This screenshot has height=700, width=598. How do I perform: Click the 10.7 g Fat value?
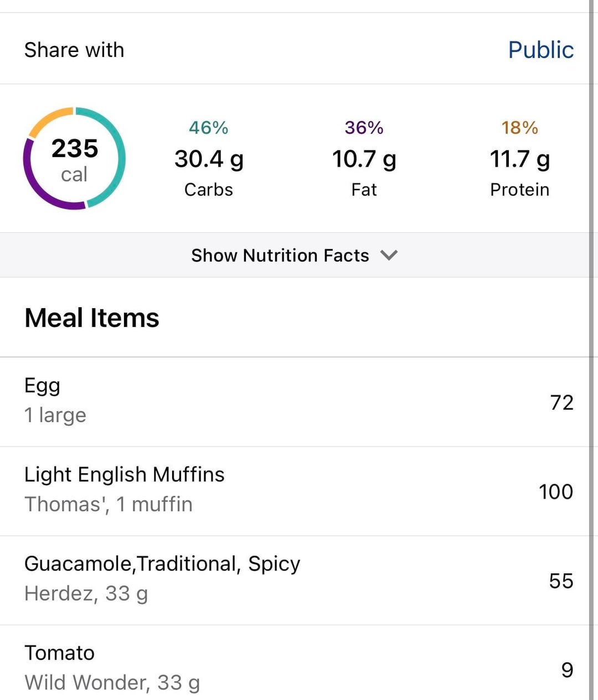(364, 159)
